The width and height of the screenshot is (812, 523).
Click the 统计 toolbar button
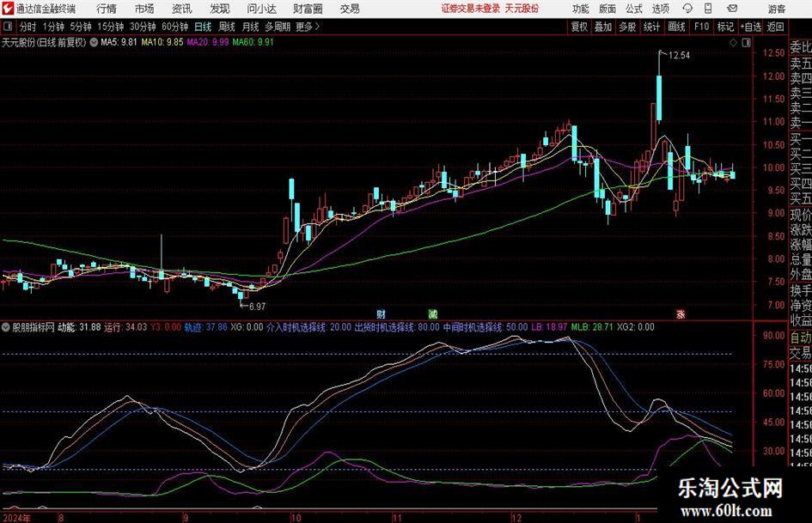click(651, 27)
